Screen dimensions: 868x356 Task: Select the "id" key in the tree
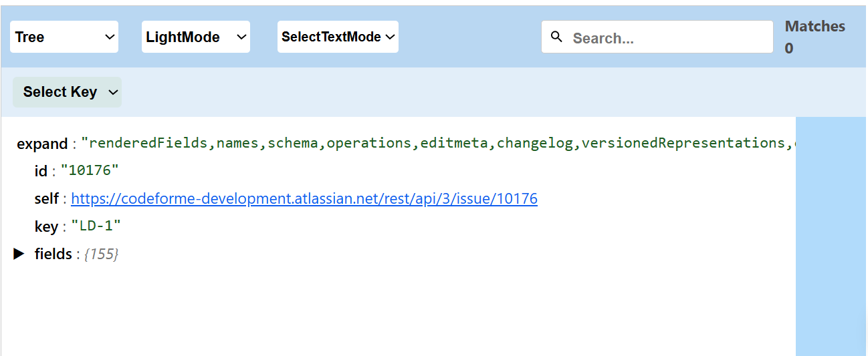41,172
